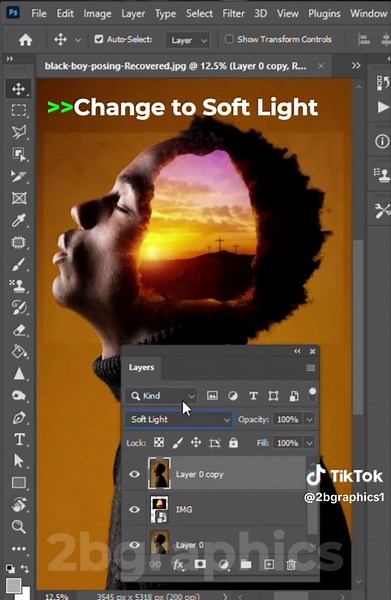The image size is (391, 600).
Task: Open the Kind filter dropdown
Action: point(161,396)
